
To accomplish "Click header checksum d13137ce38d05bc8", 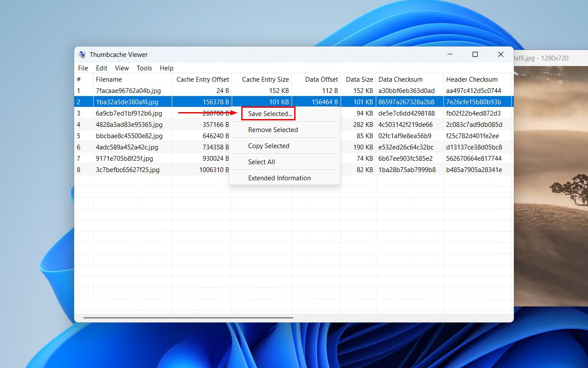I will 474,147.
